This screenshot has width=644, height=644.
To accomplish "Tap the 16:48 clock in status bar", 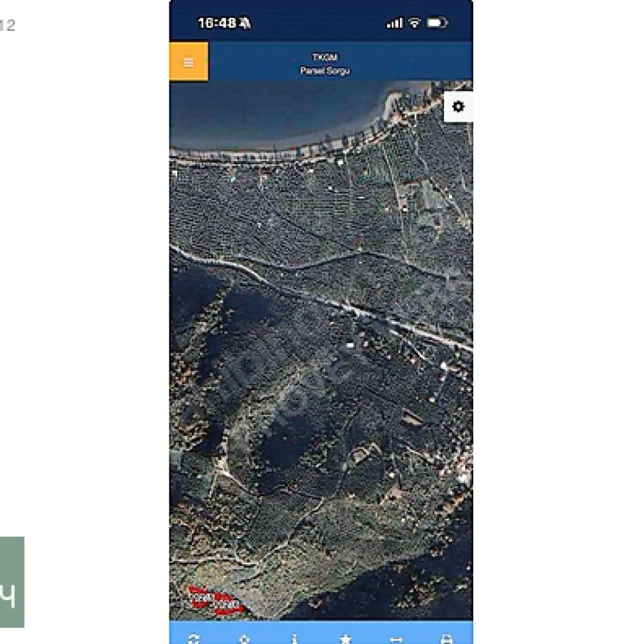I will 217,23.
